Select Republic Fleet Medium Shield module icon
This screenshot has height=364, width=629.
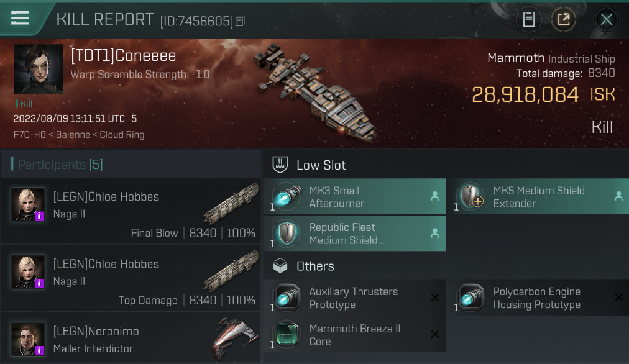tap(287, 234)
